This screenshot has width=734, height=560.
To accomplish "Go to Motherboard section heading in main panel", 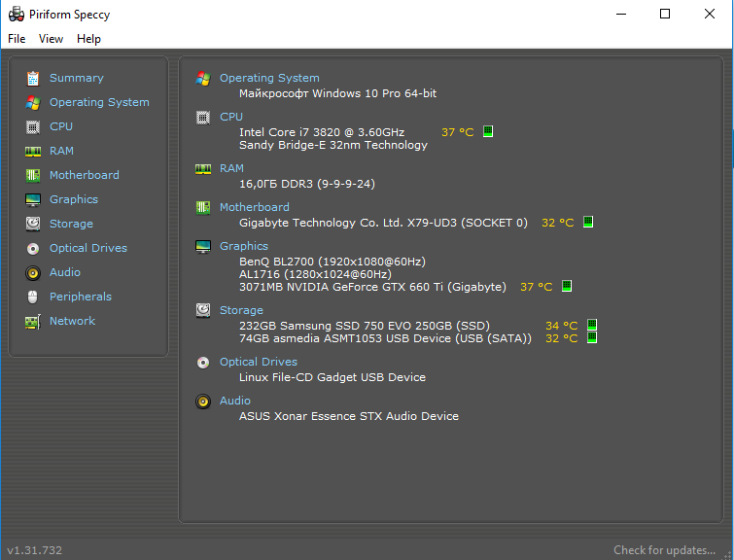I will (254, 207).
